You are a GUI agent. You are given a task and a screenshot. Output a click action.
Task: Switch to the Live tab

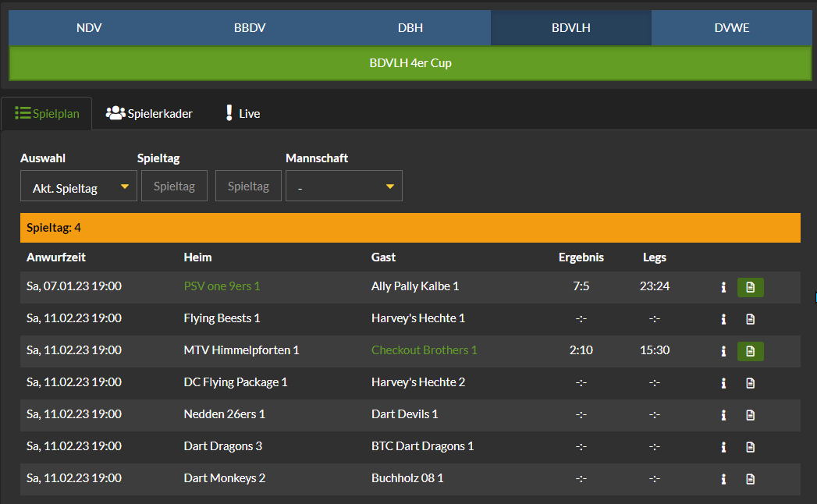[x=243, y=114]
